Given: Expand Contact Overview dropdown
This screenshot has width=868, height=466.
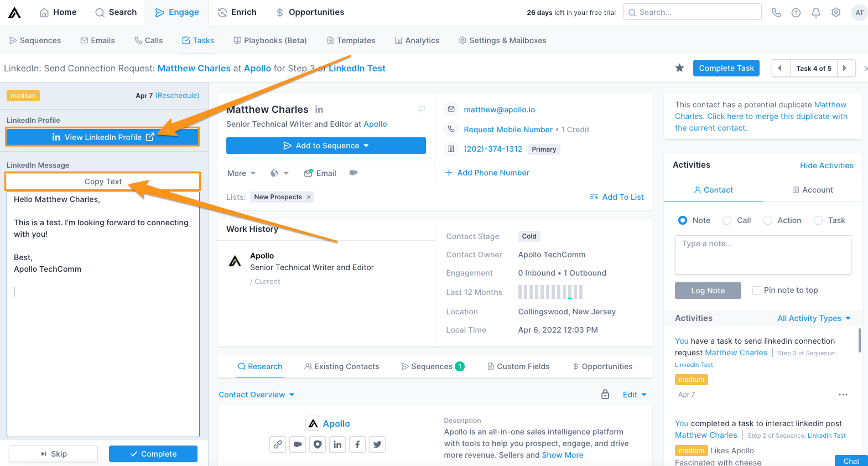Looking at the screenshot, I should click(256, 395).
